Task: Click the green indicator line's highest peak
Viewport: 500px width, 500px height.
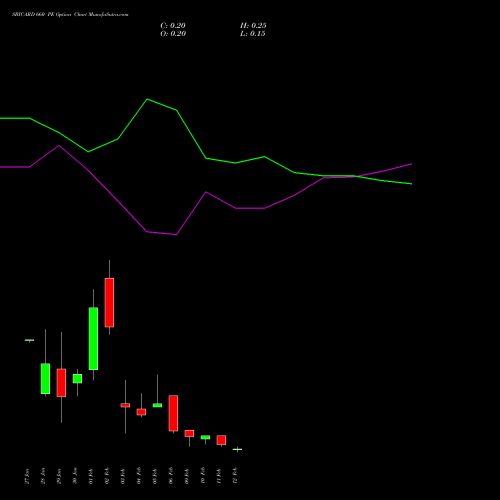Action: point(147,99)
